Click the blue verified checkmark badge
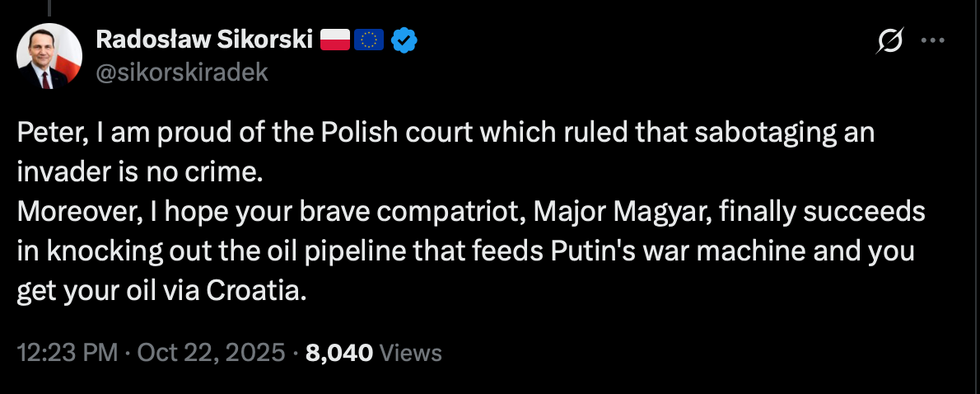Viewport: 980px width, 394px height. click(x=404, y=40)
